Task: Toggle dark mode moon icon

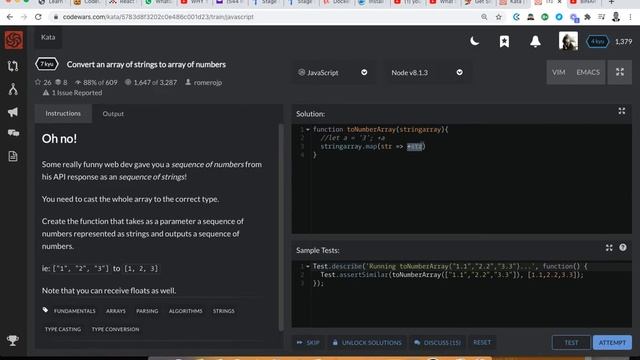Action: tap(474, 41)
